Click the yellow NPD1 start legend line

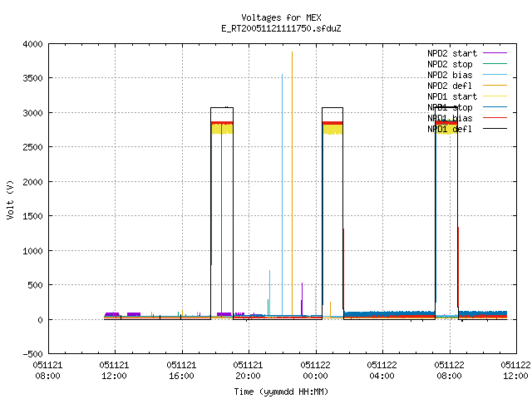coord(495,96)
